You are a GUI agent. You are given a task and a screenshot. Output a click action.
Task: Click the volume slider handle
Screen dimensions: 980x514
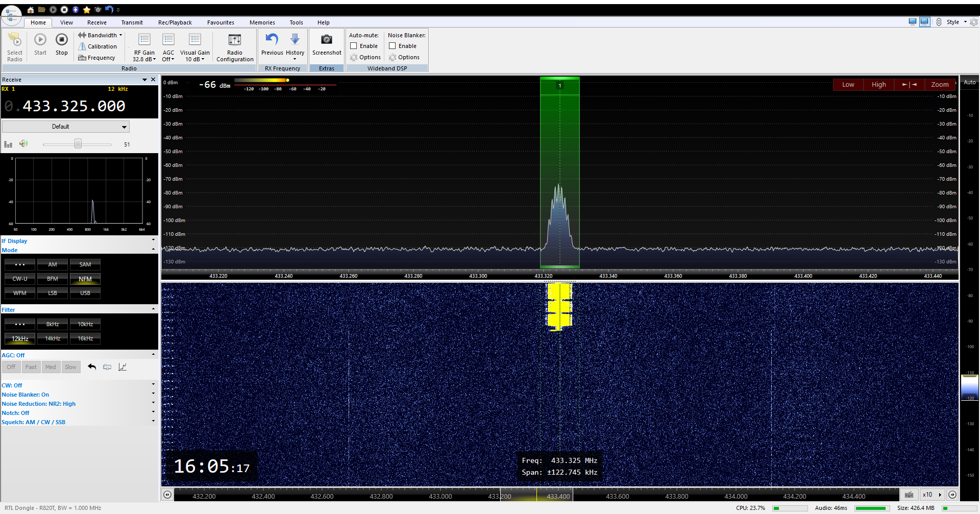tap(78, 144)
